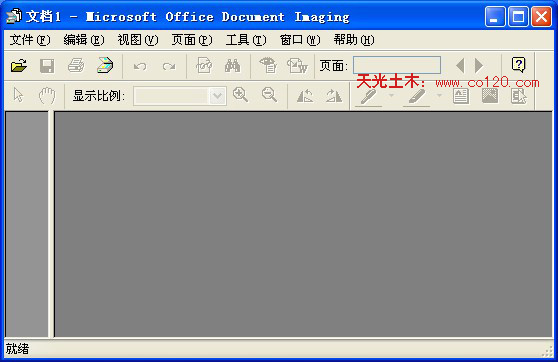
Task: Send text to Word icon
Action: point(297,66)
